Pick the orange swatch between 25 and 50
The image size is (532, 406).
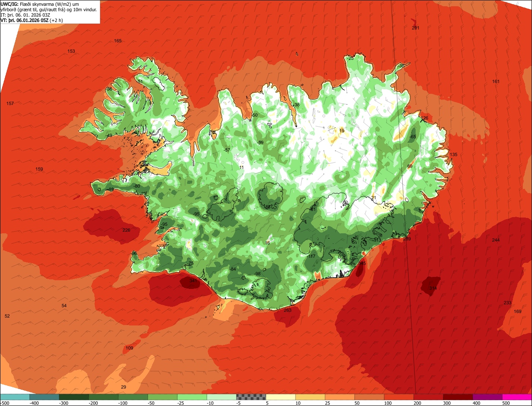click(x=340, y=397)
